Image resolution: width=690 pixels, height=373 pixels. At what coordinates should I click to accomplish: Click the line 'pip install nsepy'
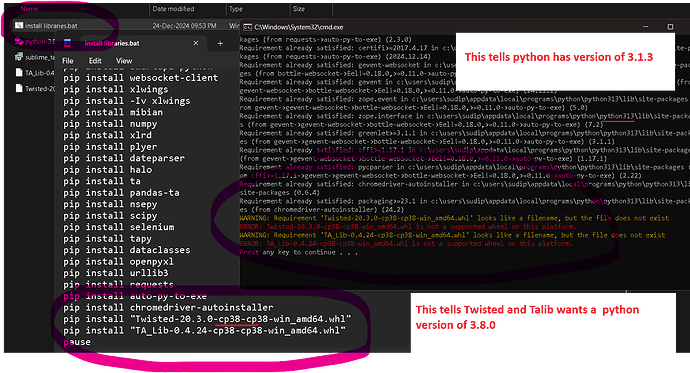(110, 204)
